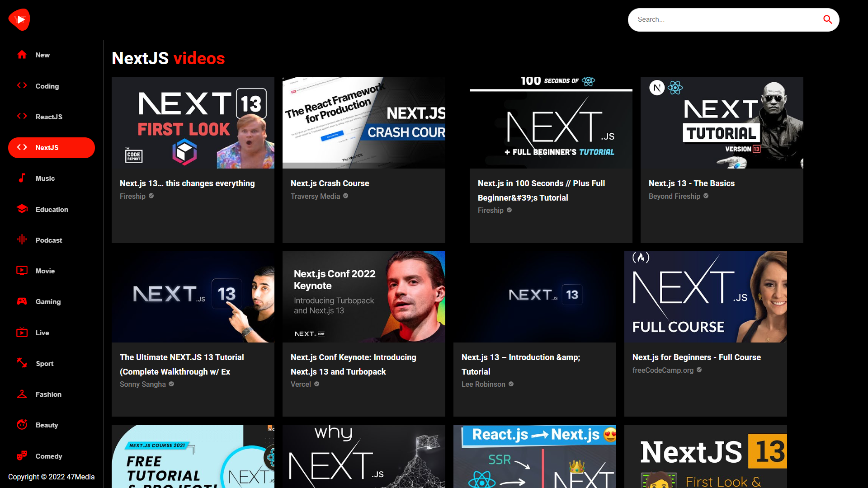868x488 pixels.
Task: Open 'React.js → Next.js' thumbnail
Action: (x=535, y=456)
